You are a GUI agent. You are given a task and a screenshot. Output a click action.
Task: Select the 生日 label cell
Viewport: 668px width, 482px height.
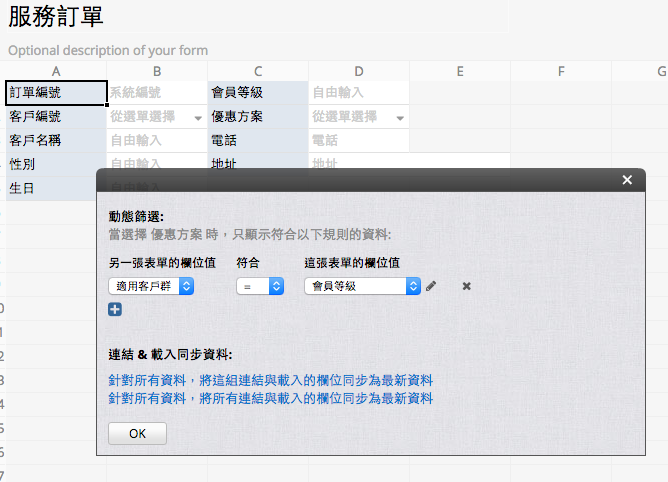pyautogui.click(x=51, y=188)
